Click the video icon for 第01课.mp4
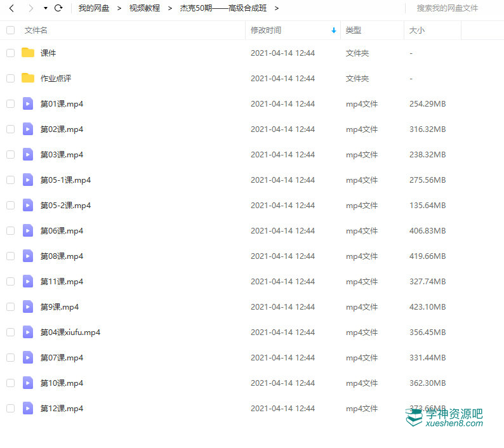Screen dimensions: 504x448 pyautogui.click(x=28, y=103)
